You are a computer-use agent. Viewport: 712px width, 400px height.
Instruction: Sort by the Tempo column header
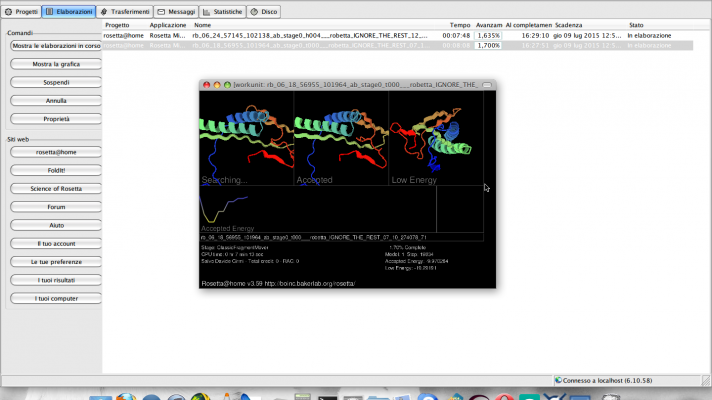coord(460,25)
